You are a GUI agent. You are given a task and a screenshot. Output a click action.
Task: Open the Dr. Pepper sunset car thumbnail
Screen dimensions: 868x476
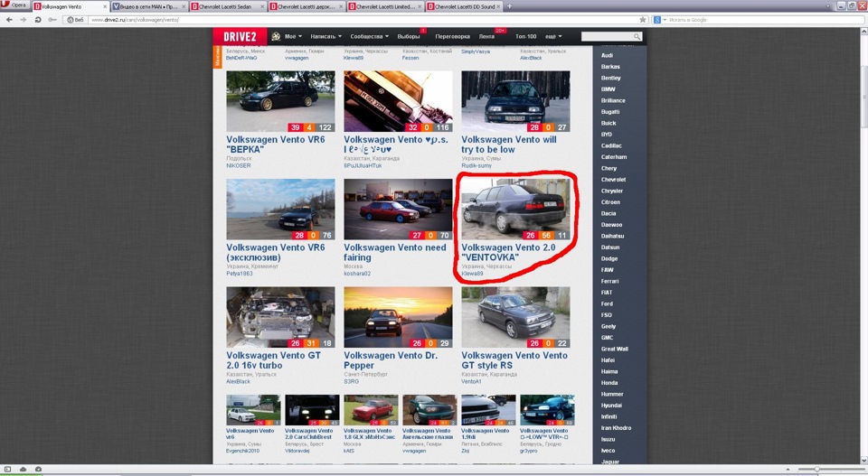coord(398,317)
